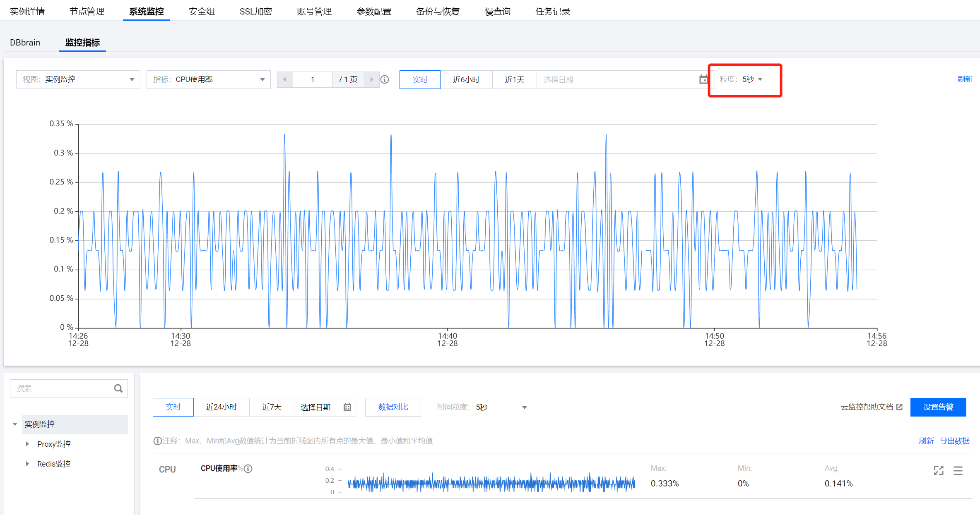Open the 视图 实例监控 dropdown
980x515 pixels.
(x=78, y=79)
